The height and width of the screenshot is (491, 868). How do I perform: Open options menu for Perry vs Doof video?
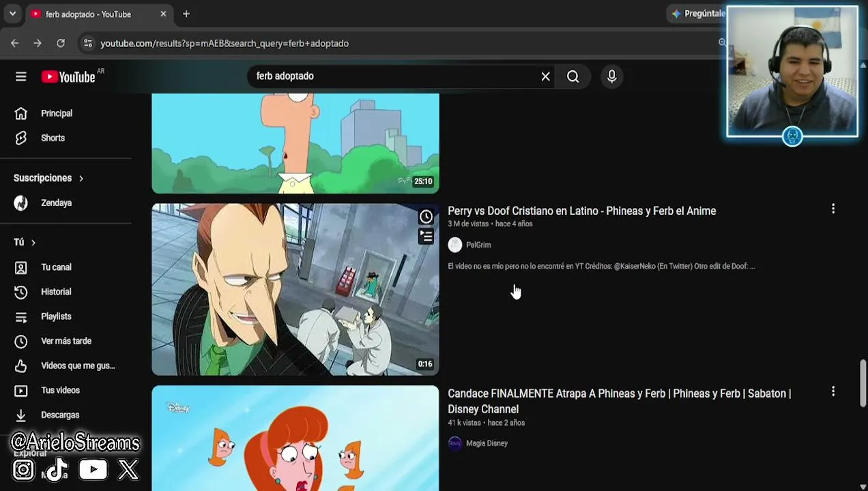point(833,209)
